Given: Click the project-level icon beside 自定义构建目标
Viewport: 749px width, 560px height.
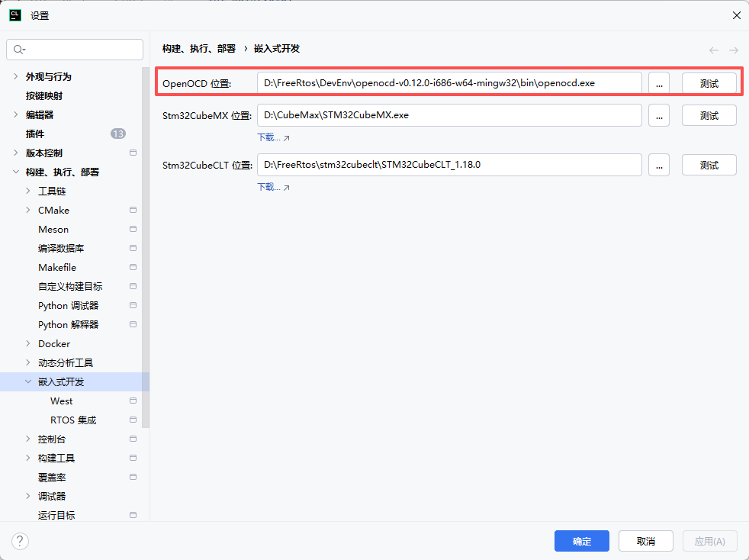Looking at the screenshot, I should [x=133, y=287].
